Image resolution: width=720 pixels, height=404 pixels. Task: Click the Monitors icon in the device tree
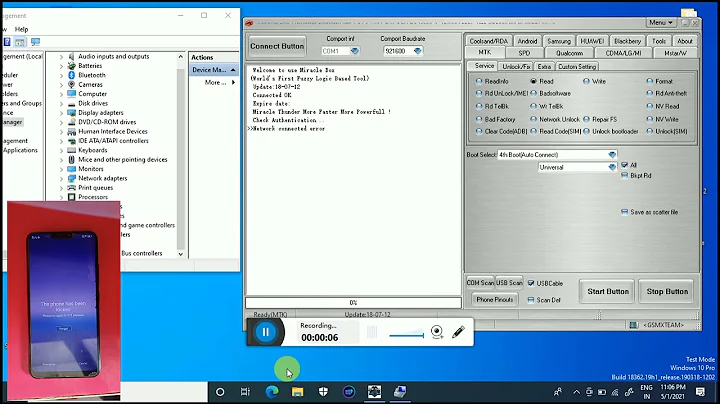72,168
